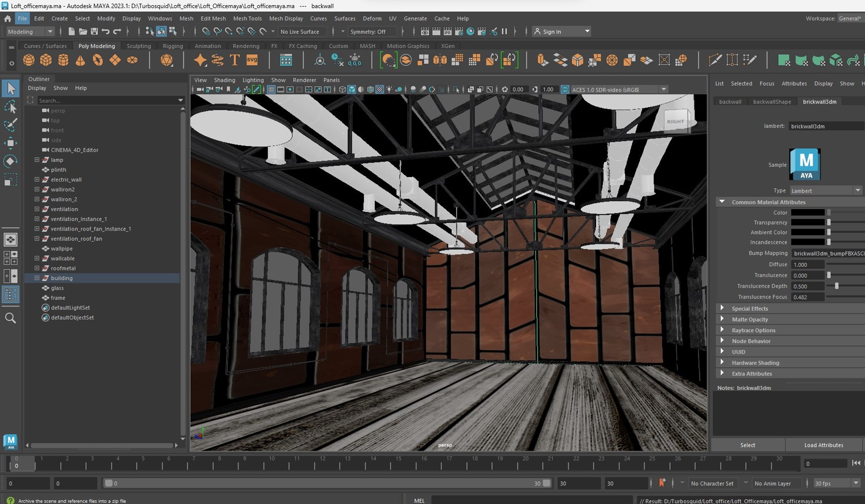Viewport: 865px width, 504px height.
Task: Click the Undo icon in status line
Action: click(x=105, y=31)
